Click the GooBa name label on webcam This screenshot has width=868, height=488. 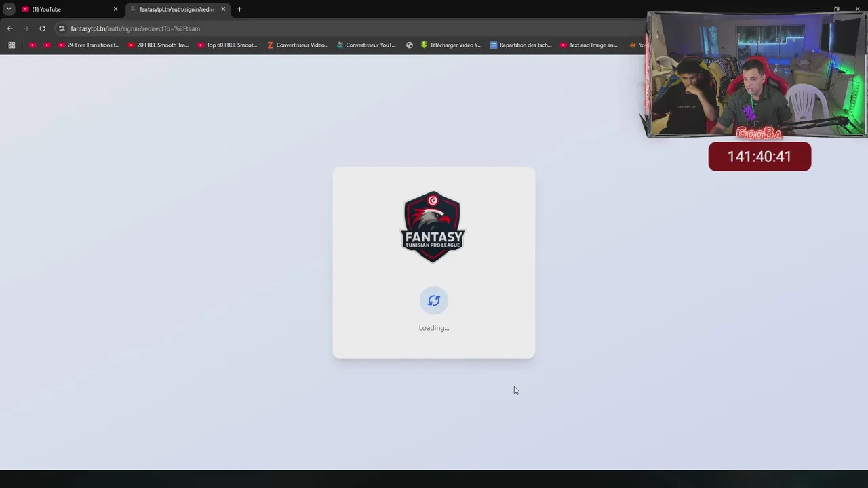coord(759,133)
